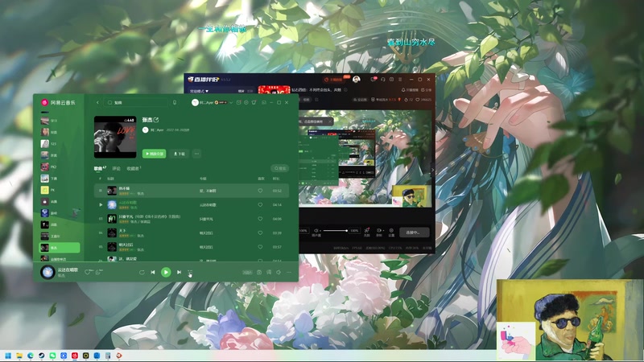Open the messages icon with red dot
This screenshot has height=362, width=644.
tap(238, 103)
